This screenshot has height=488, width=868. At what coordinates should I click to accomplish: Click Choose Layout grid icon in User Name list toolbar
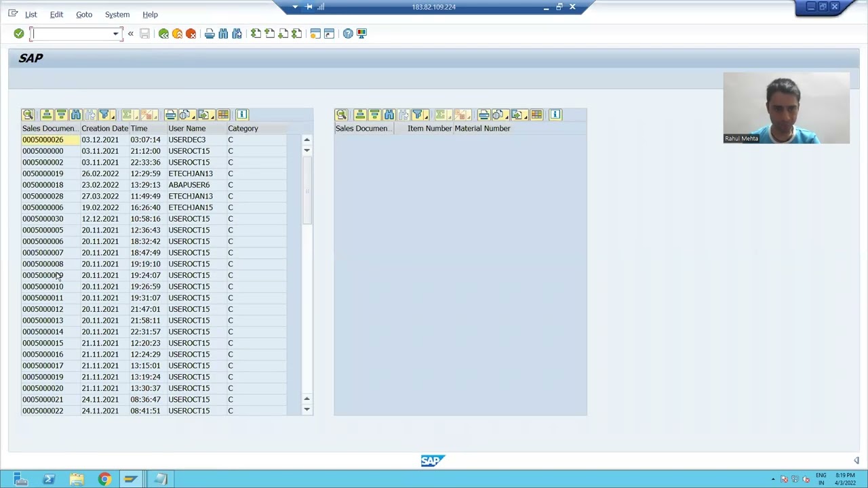coord(223,115)
